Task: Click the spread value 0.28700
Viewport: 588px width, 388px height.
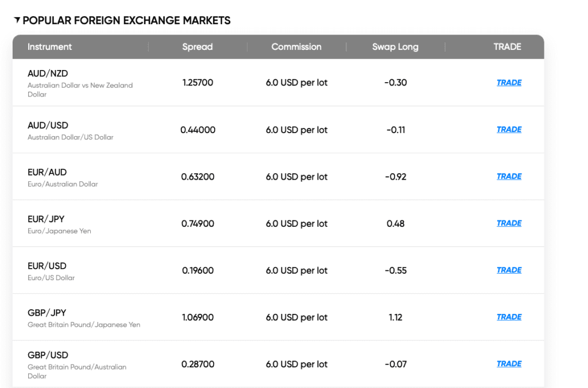Action: tap(198, 364)
